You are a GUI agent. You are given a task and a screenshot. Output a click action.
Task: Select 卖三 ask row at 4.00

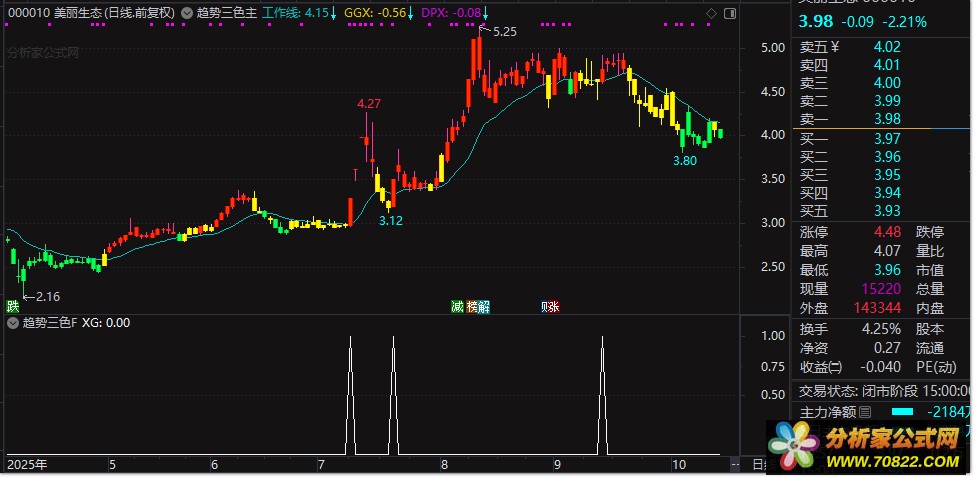[883, 83]
